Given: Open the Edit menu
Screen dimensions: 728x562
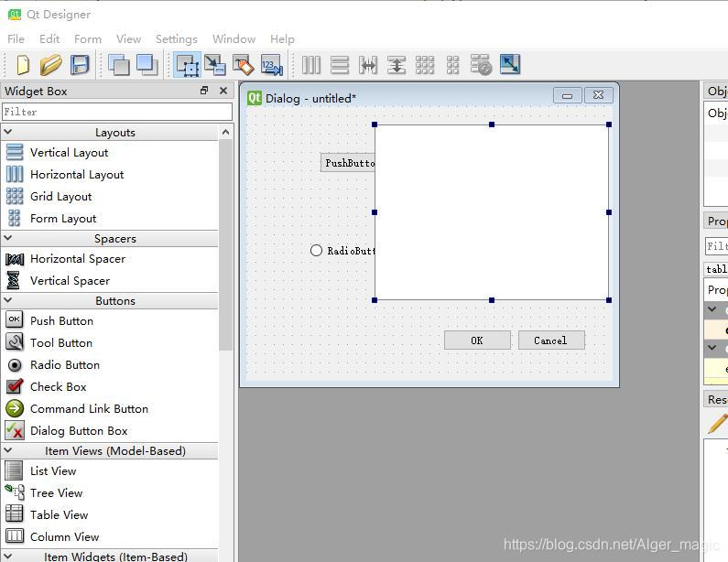Looking at the screenshot, I should point(49,39).
